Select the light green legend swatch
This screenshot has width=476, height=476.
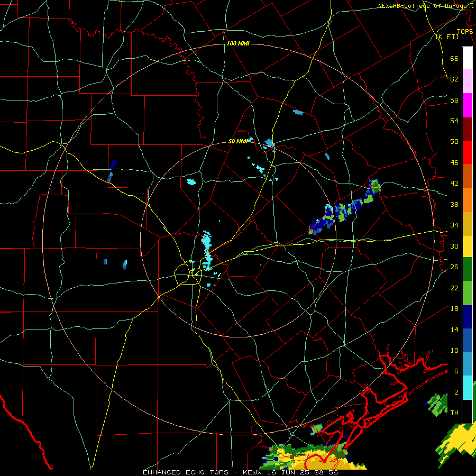467,293
